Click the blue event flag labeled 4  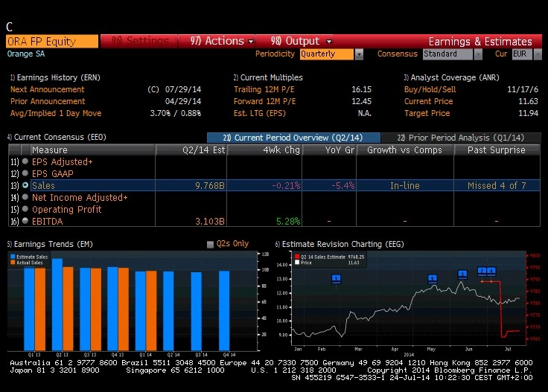tap(491, 271)
